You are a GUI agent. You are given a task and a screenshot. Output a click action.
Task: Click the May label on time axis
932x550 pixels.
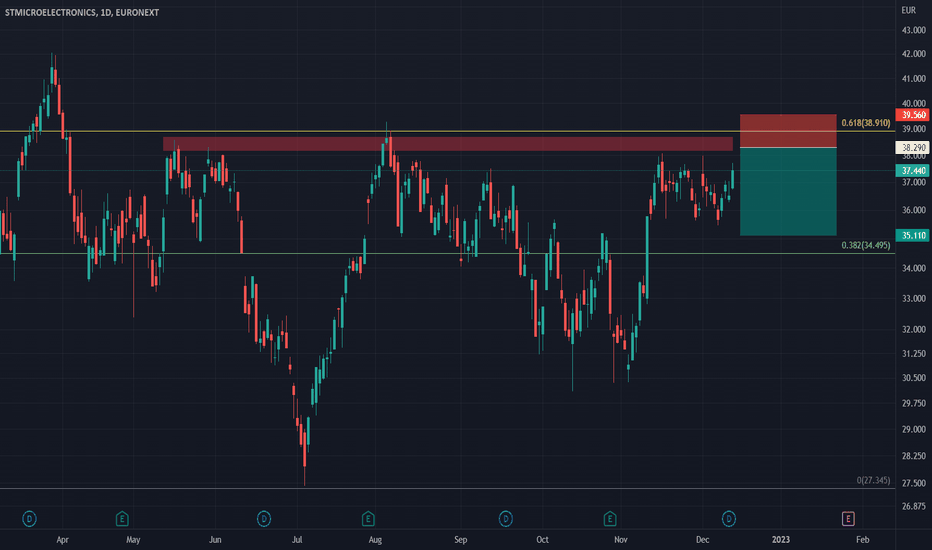pos(133,540)
